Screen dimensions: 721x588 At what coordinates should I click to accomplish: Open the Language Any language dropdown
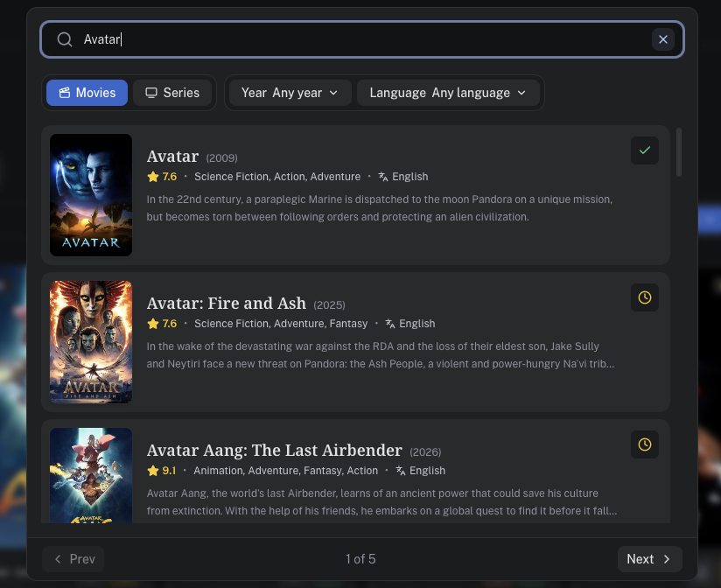(448, 93)
